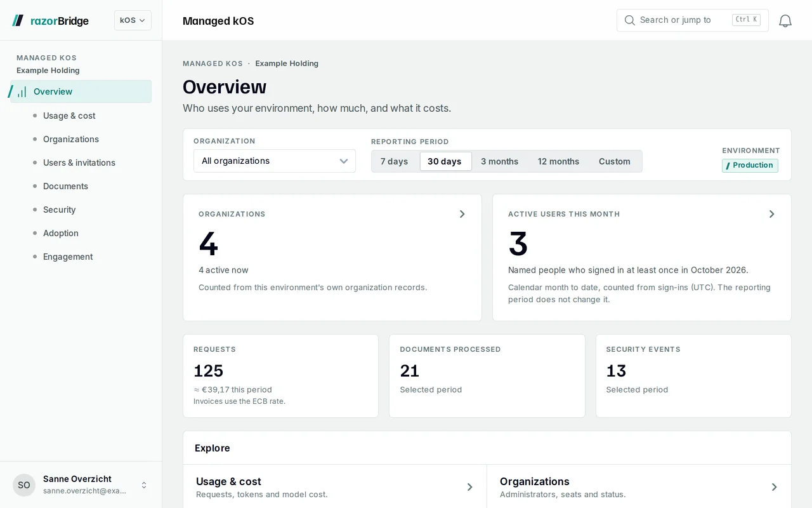Screen dimensions: 812x508
Task: Click the Overview bar chart icon
Action: pos(22,91)
